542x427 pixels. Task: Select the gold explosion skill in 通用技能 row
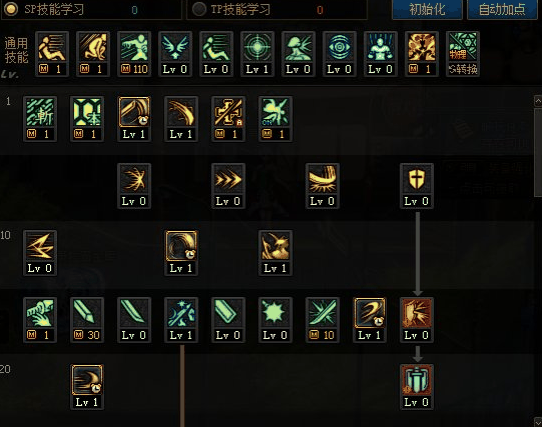click(421, 54)
